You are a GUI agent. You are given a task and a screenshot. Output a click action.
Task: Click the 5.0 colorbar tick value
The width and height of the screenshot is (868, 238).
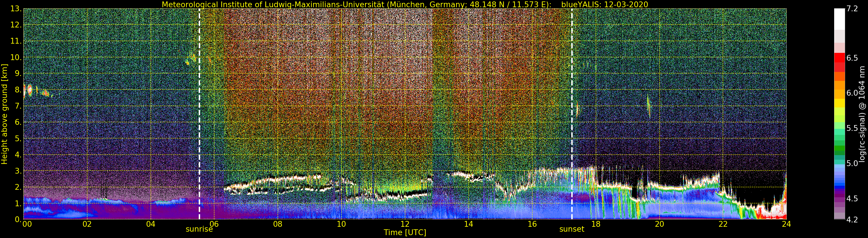[852, 163]
